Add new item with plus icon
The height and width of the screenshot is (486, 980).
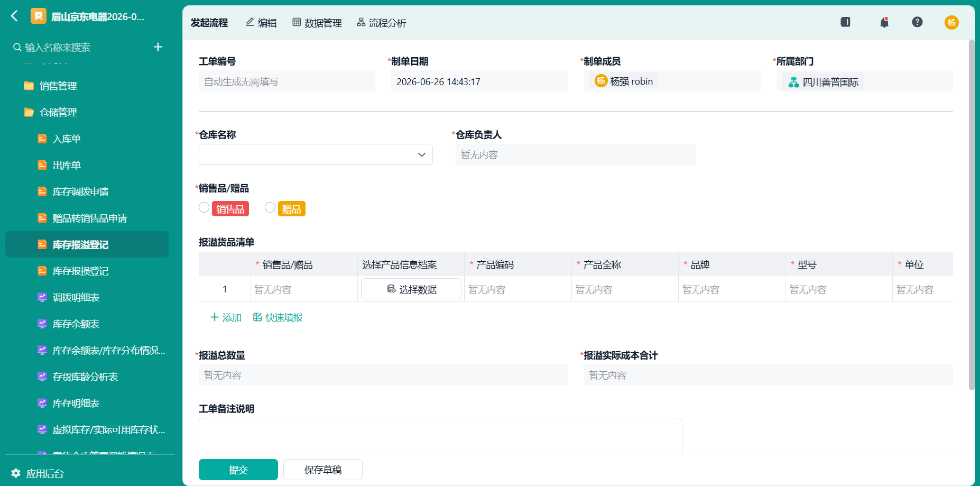(x=158, y=47)
